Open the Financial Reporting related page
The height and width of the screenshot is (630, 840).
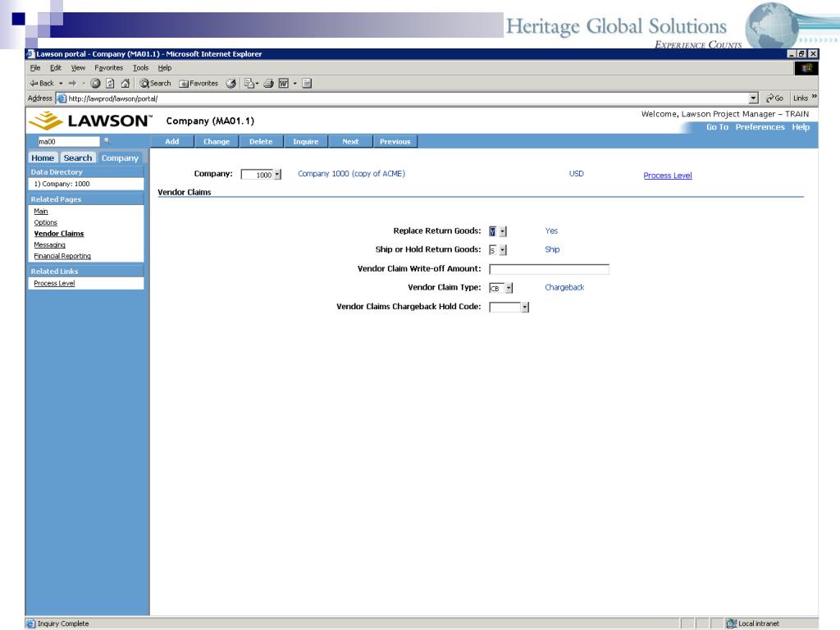(62, 256)
